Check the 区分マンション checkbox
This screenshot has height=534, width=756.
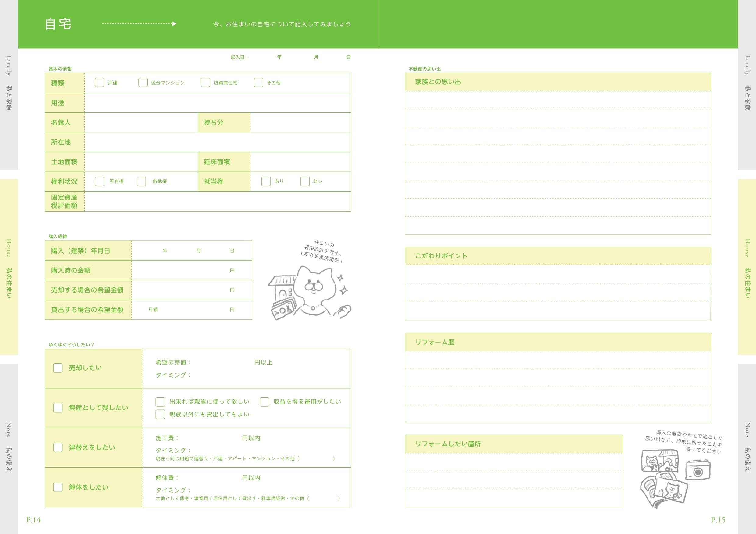tap(143, 82)
